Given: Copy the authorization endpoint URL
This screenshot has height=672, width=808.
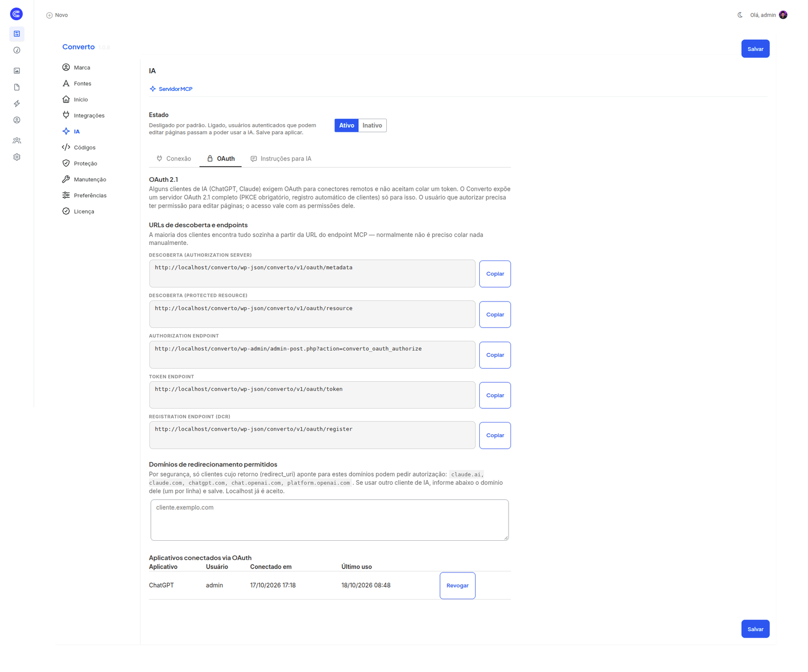Looking at the screenshot, I should click(495, 355).
